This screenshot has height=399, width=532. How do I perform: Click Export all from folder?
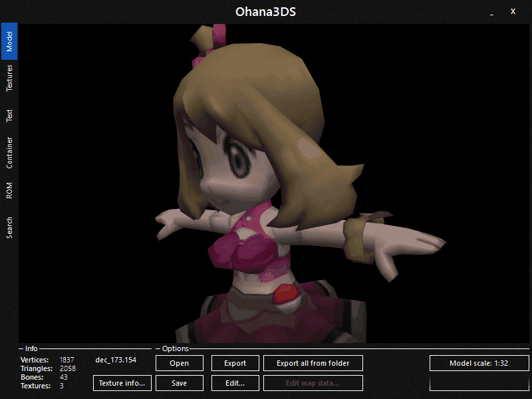coord(313,363)
